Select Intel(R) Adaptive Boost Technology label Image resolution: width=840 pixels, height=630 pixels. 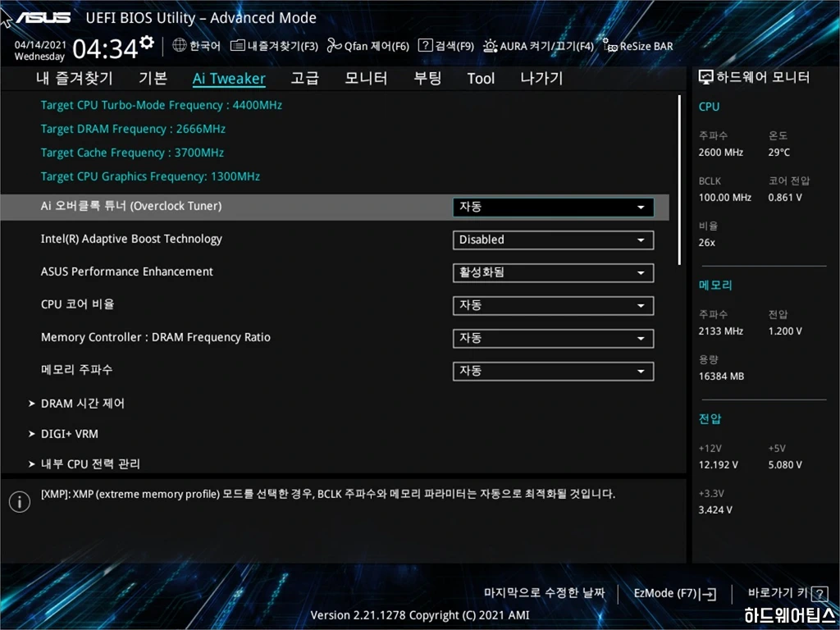pyautogui.click(x=131, y=240)
